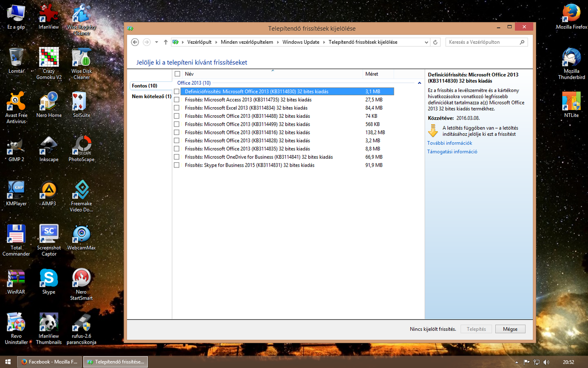
Task: Click the Keresés a Vezérlőpulton search field
Action: click(486, 42)
